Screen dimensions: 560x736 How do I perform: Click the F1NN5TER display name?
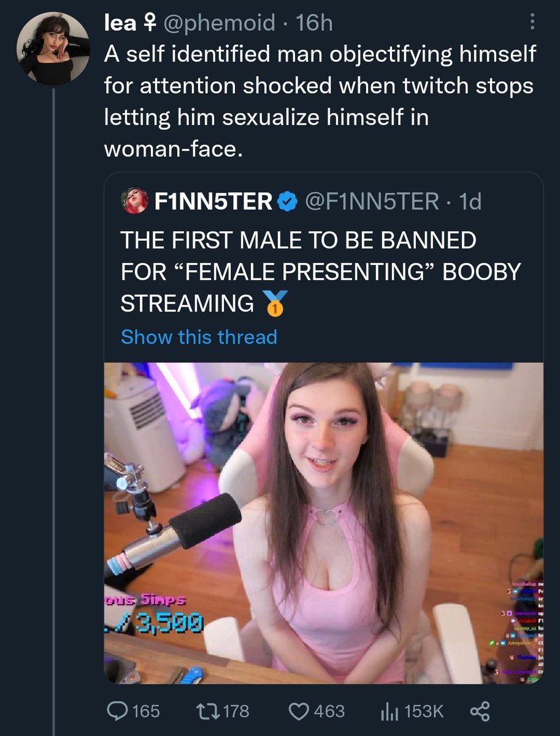click(214, 201)
